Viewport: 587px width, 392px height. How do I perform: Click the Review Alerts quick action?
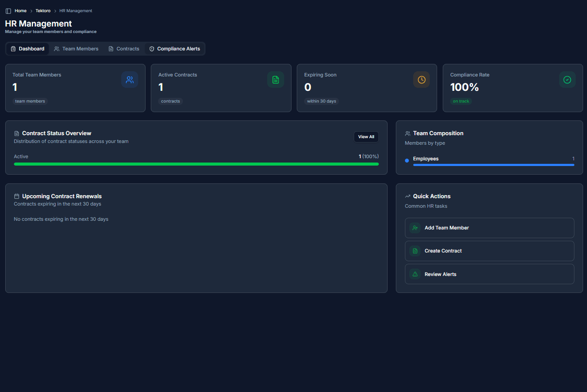[489, 274]
